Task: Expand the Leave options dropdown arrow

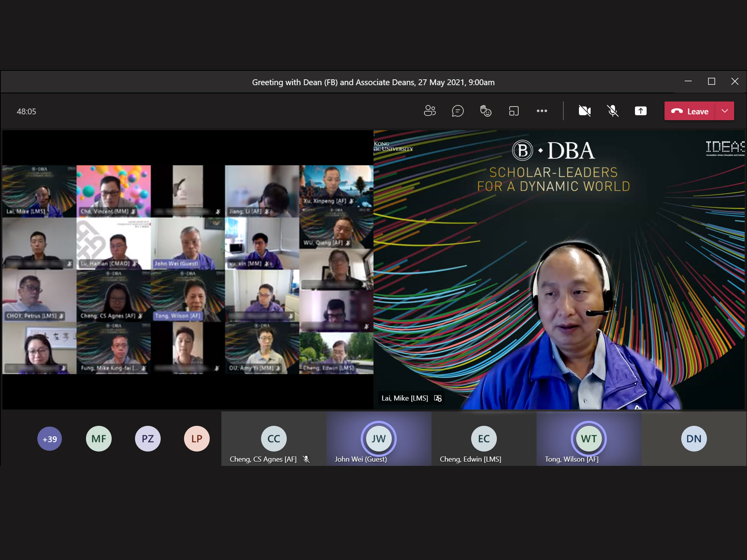Action: coord(724,111)
